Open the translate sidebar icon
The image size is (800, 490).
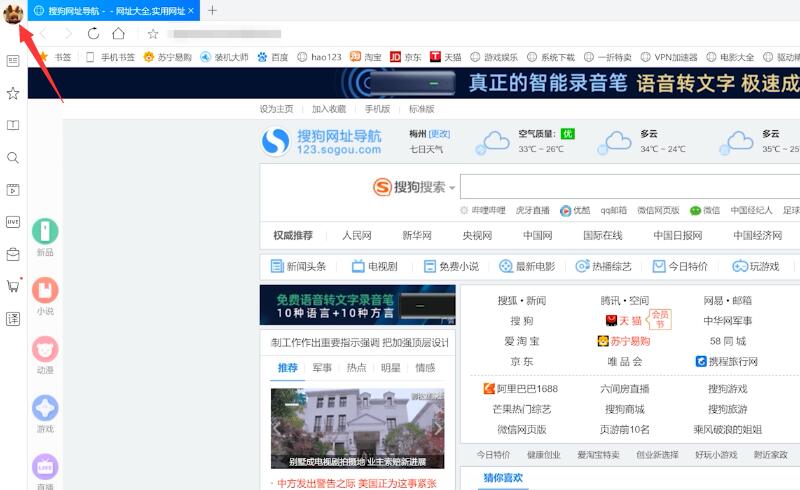coord(13,319)
